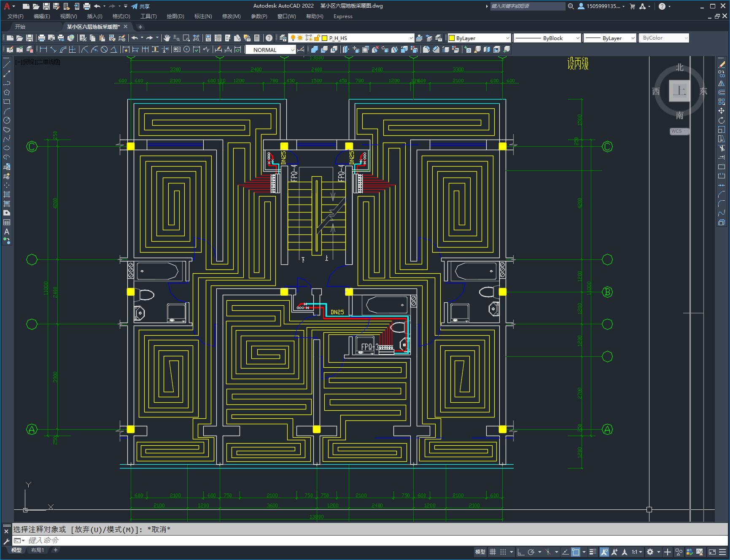Choose the Polygon tool

click(7, 92)
